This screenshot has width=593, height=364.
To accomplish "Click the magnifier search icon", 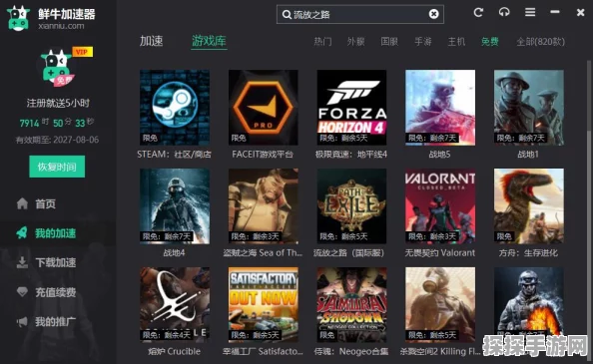I will click(x=287, y=14).
